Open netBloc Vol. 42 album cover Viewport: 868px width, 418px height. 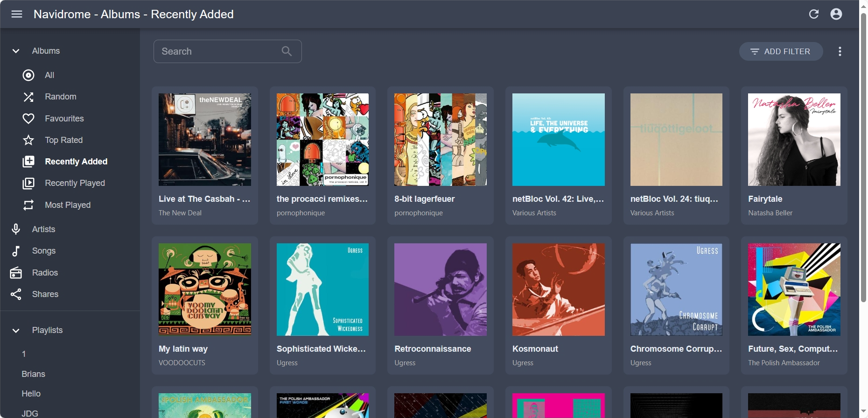[x=559, y=140]
